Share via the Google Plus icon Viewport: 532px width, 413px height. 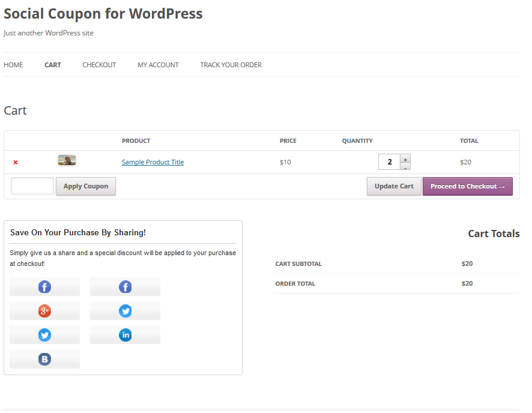coord(44,311)
